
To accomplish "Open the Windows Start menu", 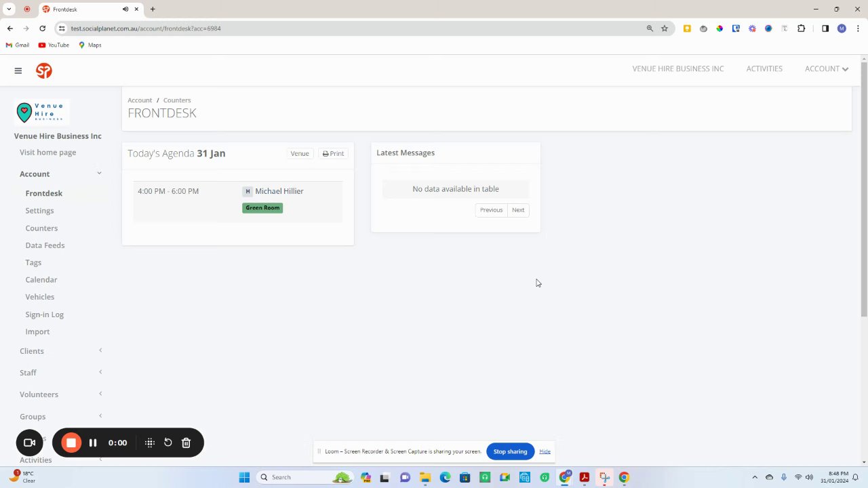I will tap(244, 477).
